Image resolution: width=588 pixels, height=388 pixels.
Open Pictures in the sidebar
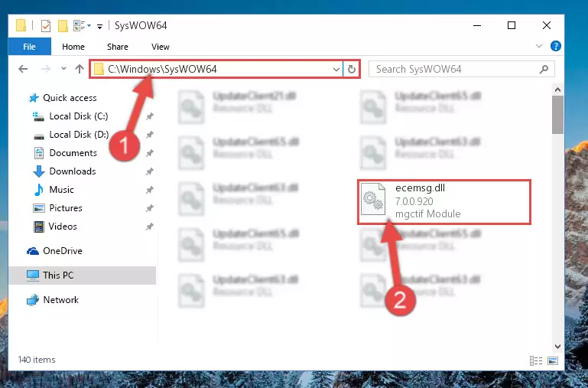click(58, 208)
